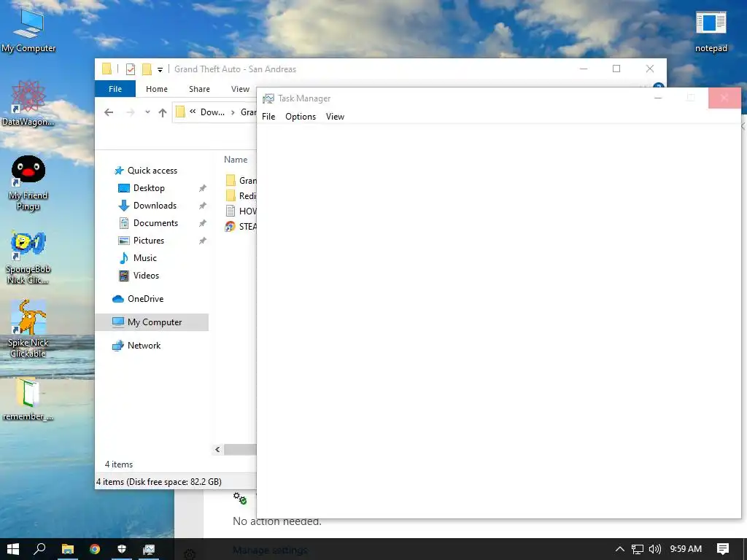
Task: Open Explorer recent locations dropdown
Action: pyautogui.click(x=147, y=112)
